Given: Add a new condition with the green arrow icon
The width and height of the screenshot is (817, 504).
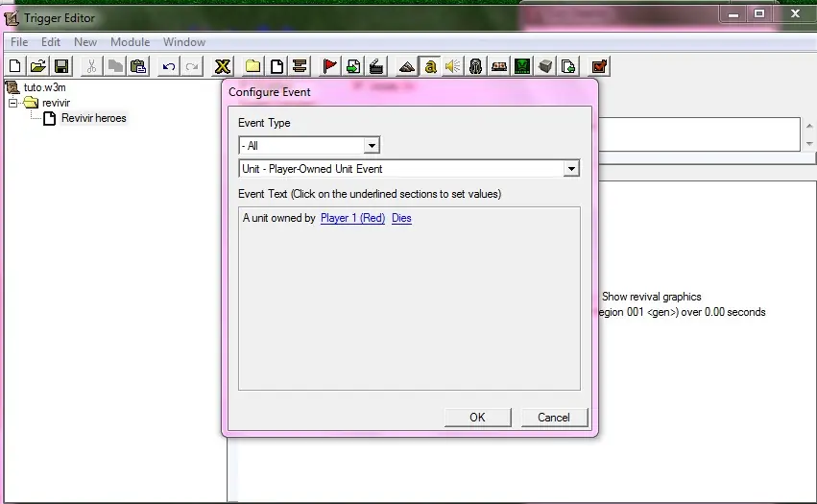Looking at the screenshot, I should (x=353, y=66).
